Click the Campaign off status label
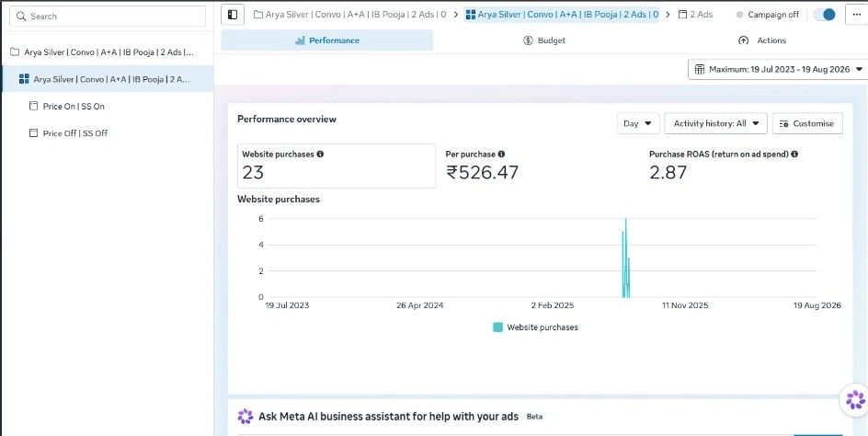The width and height of the screenshot is (868, 436). click(x=773, y=15)
